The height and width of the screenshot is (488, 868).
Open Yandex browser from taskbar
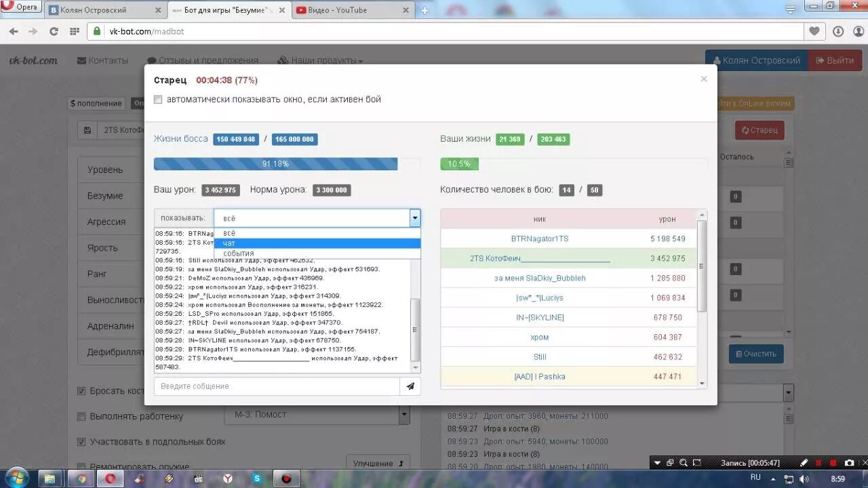229,479
